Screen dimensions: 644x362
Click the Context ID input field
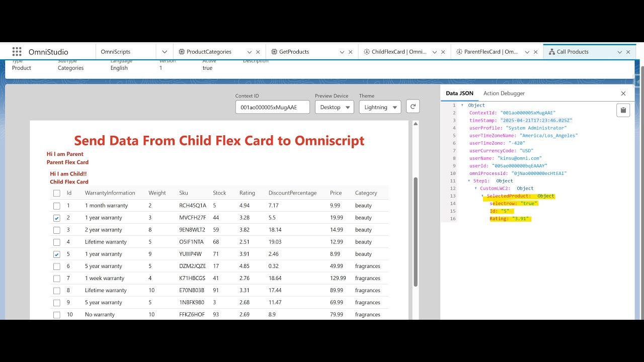coord(273,107)
